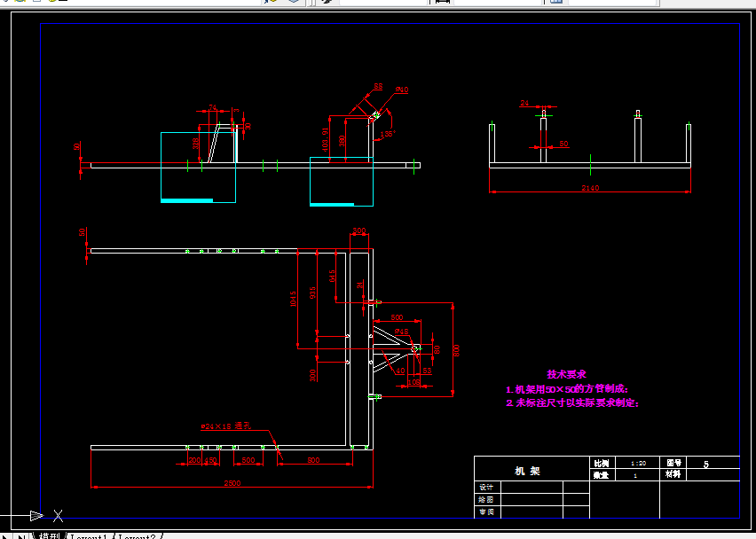Click the note 2.未标注尺寸以实际要求制定
The height and width of the screenshot is (539, 756).
pos(572,402)
